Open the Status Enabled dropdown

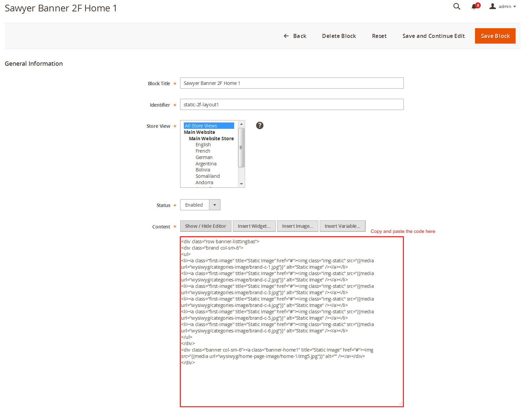coord(200,205)
